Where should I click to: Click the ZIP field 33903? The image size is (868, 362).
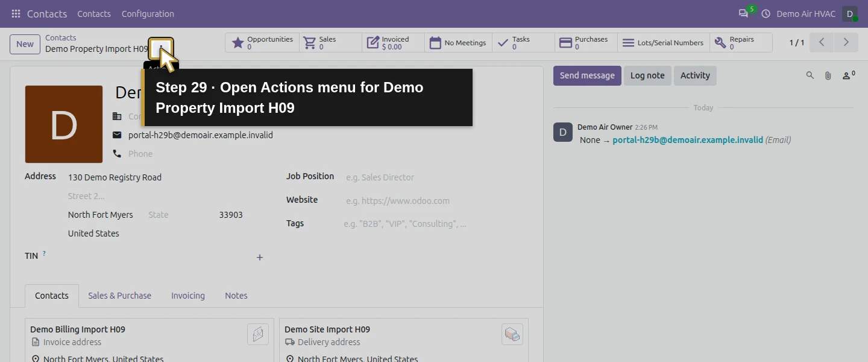(241, 215)
